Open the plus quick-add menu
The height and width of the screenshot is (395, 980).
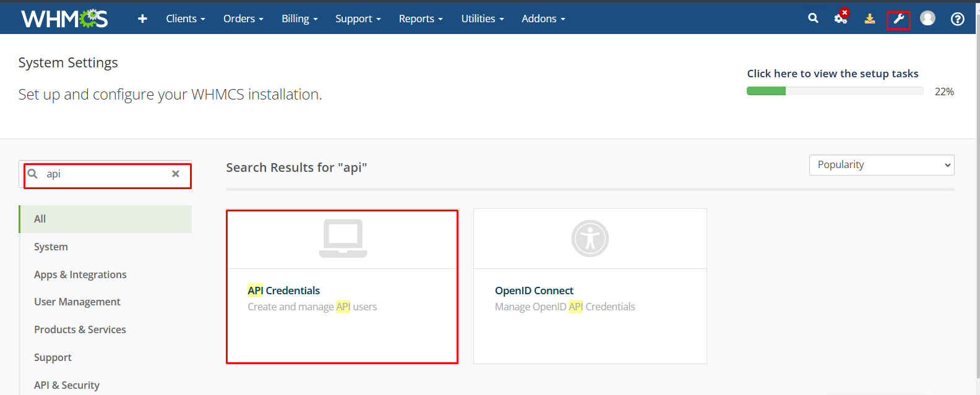(x=142, y=19)
